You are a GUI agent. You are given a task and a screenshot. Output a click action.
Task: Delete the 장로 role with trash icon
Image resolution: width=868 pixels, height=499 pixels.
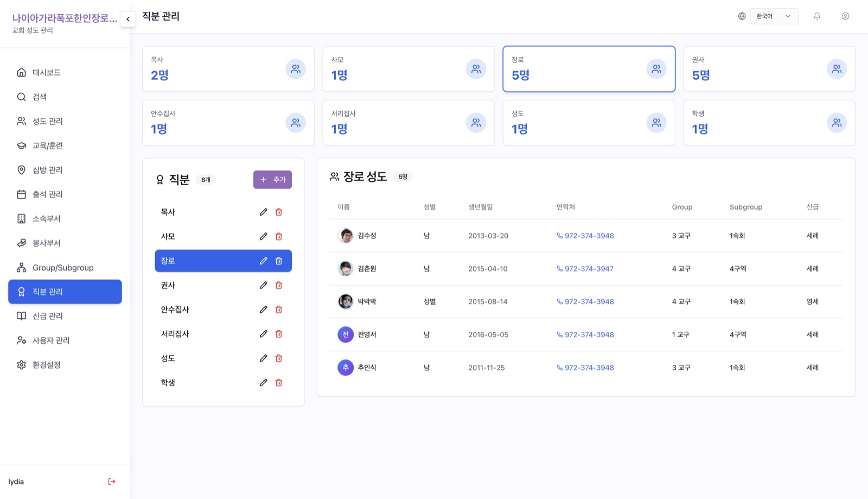point(279,261)
